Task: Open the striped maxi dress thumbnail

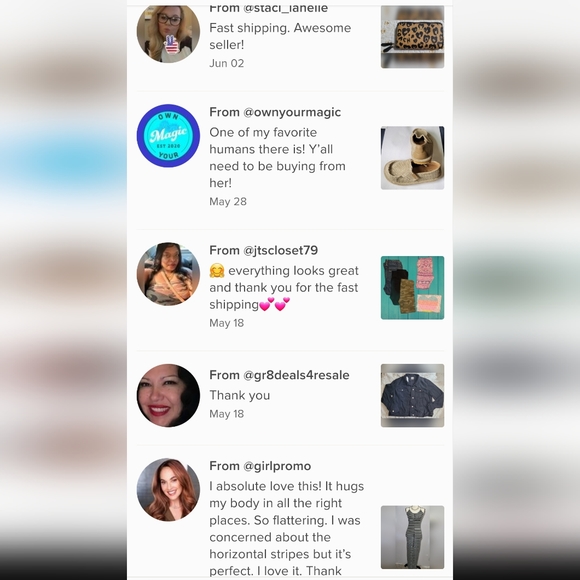Action: (412, 537)
